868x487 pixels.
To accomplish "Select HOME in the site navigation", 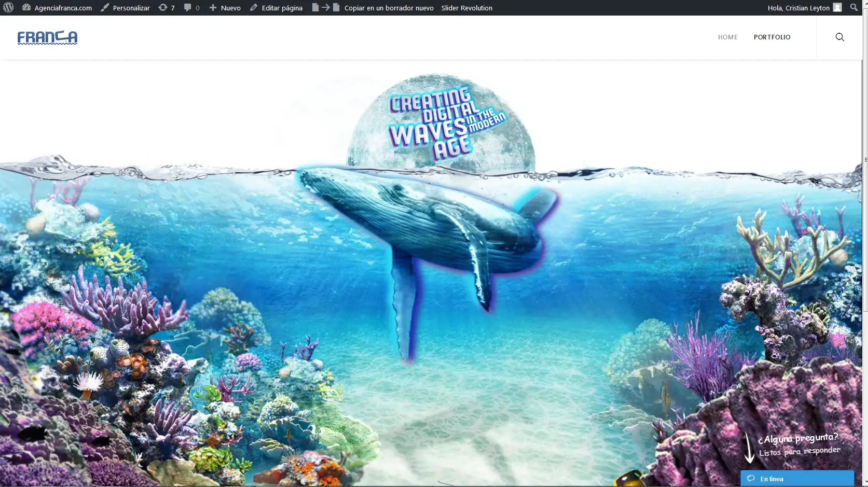I will pyautogui.click(x=727, y=37).
